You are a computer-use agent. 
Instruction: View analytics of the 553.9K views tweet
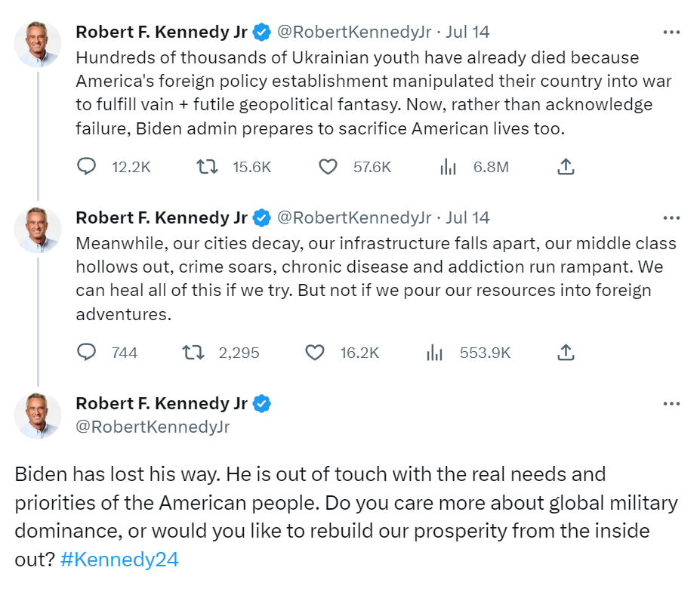pos(435,352)
